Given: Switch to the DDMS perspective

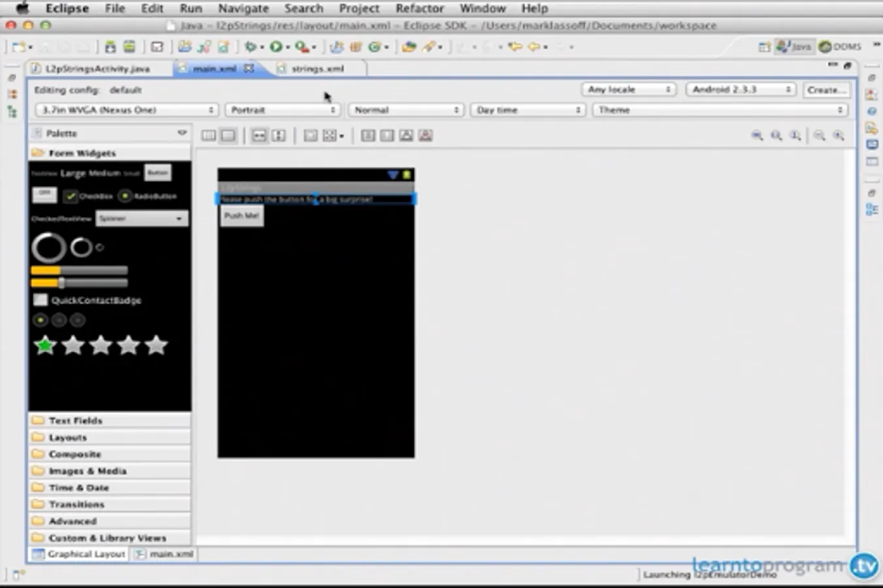Looking at the screenshot, I should [x=841, y=47].
